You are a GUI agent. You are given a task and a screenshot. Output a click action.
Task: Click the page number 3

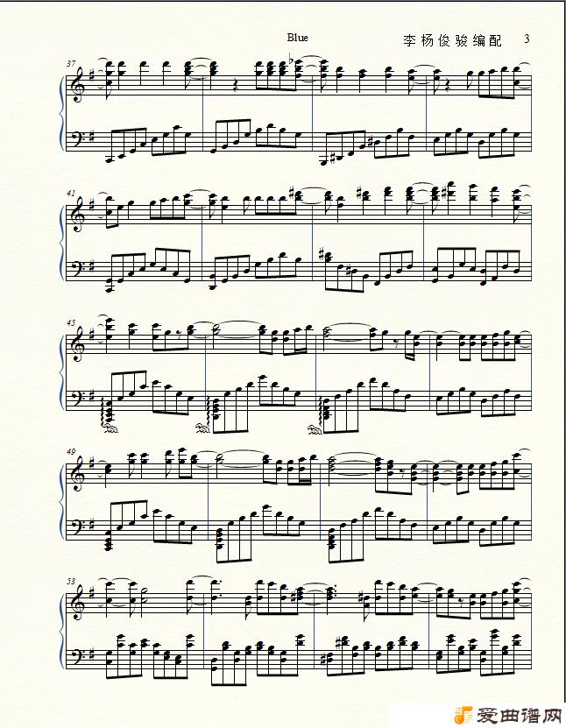coord(527,39)
